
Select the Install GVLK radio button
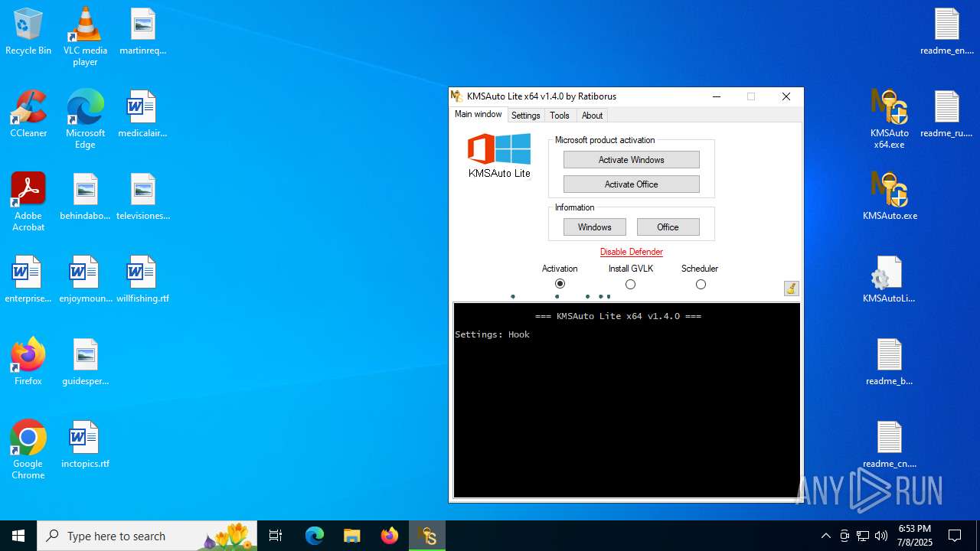click(630, 284)
